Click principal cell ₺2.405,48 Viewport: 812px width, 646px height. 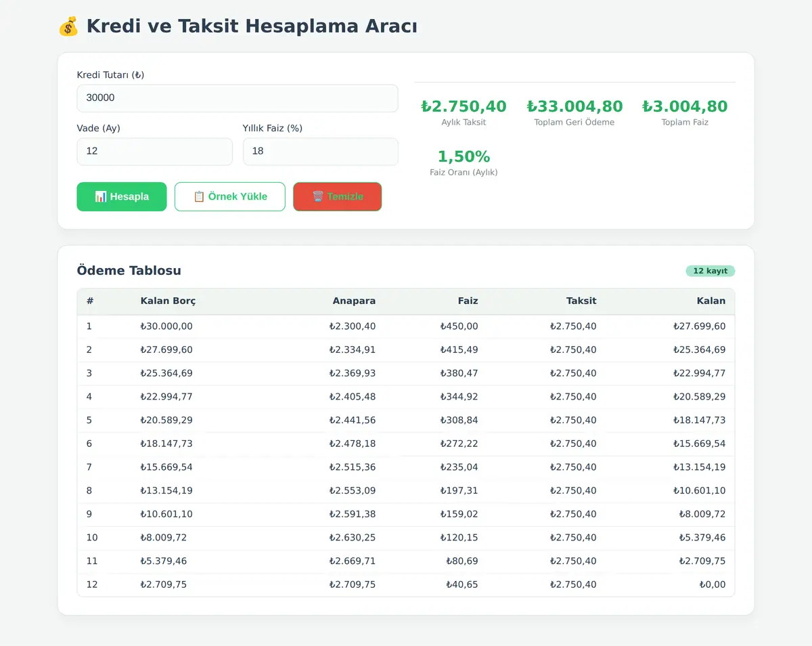(x=353, y=397)
